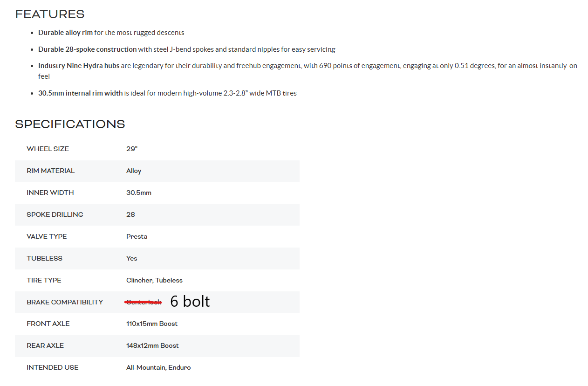The width and height of the screenshot is (588, 386).
Task: Click "Industry Nine Hydra hubs" bold text
Action: click(x=79, y=66)
